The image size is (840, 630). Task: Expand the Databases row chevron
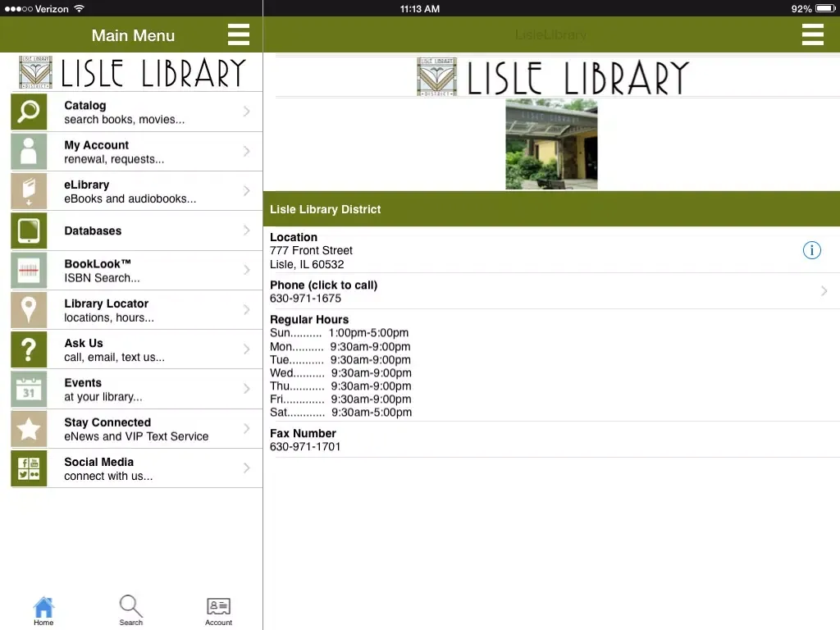pos(246,231)
